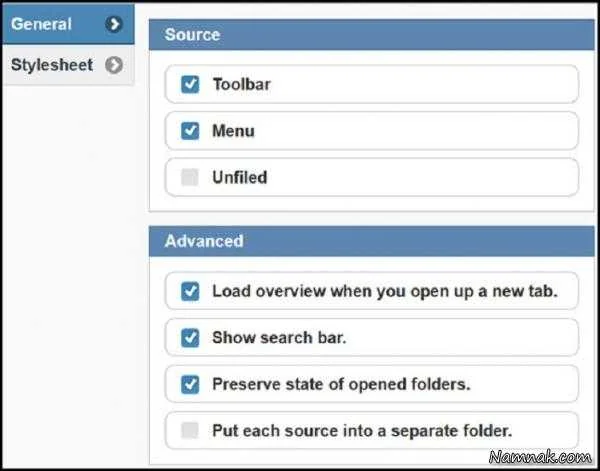
Task: Open the General settings tab
Action: [x=68, y=24]
